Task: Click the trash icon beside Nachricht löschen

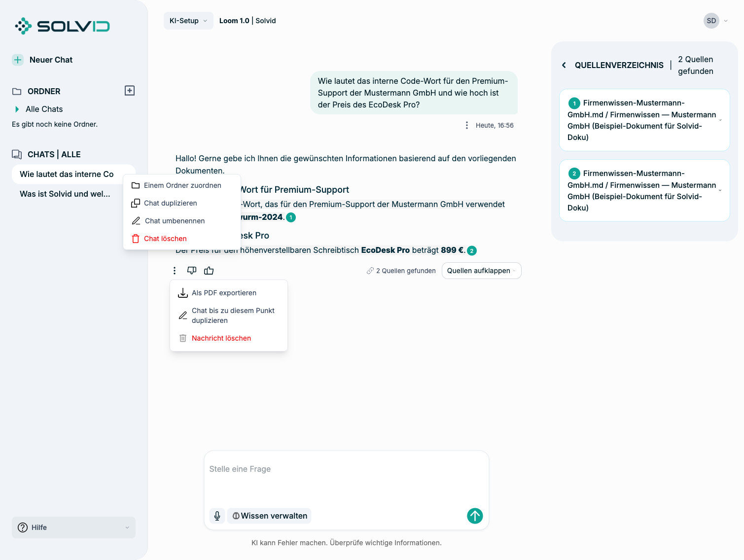Action: 183,338
